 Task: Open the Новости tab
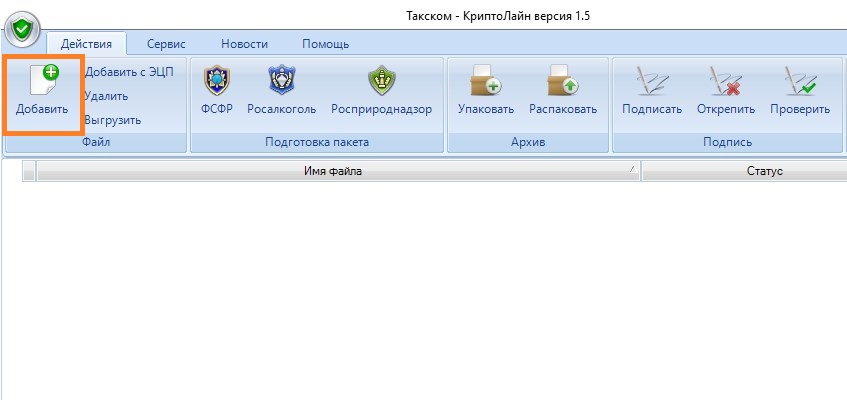(244, 44)
